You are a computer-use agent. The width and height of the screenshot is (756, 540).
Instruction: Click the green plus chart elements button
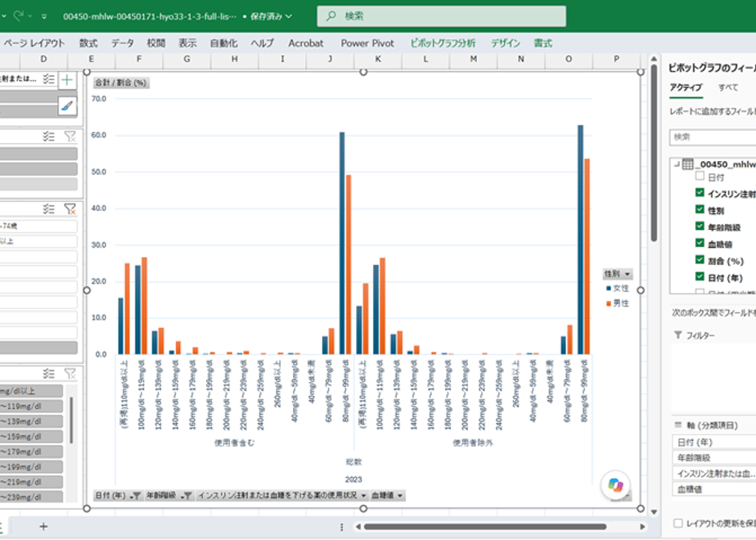point(67,80)
